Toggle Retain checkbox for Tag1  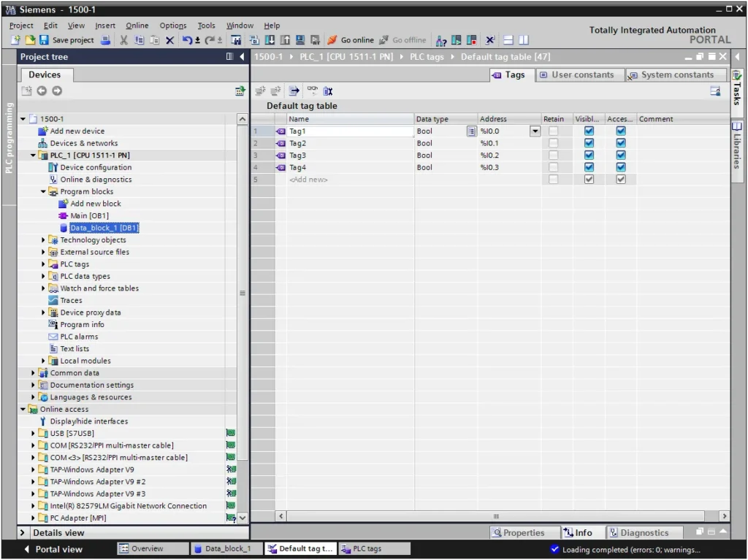(554, 131)
